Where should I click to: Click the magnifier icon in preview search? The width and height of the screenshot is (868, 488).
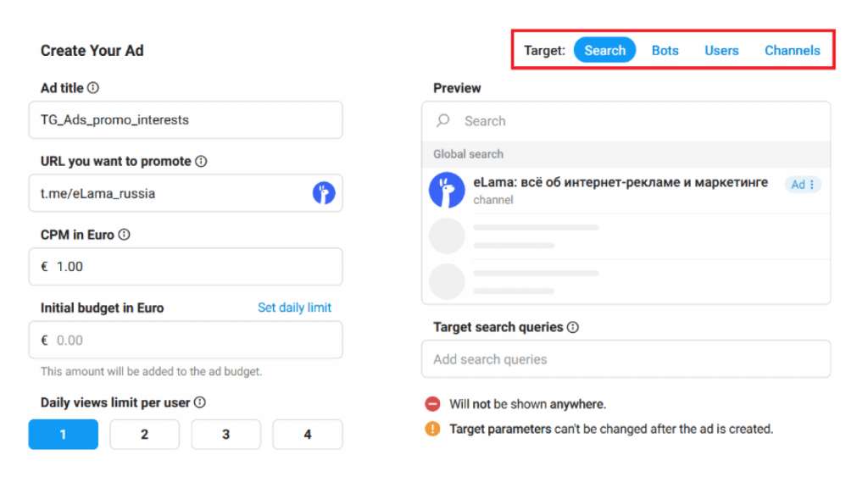click(443, 121)
